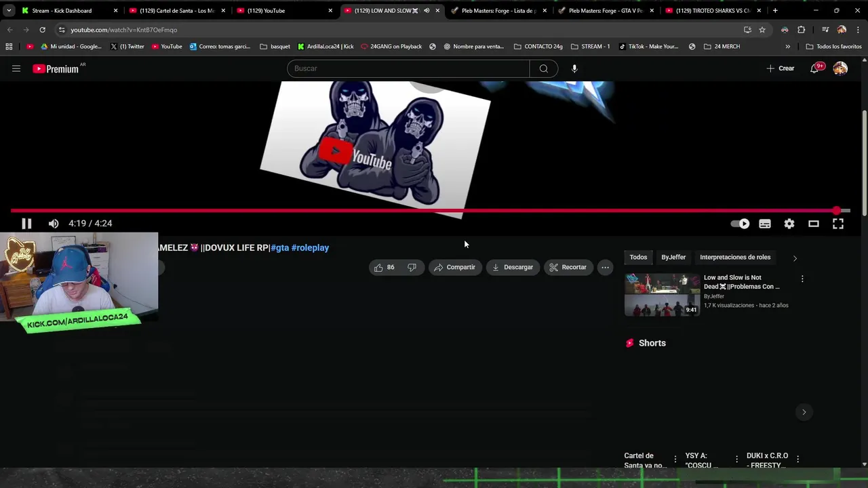
Task: Open more actions ellipsis under video
Action: 605,267
